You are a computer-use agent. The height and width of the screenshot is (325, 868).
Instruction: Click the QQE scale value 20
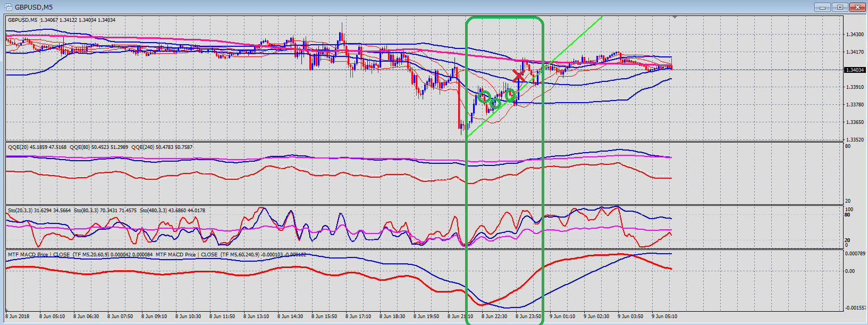pyautogui.click(x=848, y=201)
